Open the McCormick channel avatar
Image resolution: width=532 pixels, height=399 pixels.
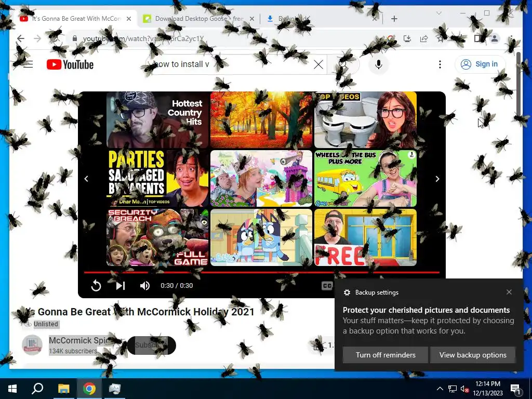(x=32, y=345)
